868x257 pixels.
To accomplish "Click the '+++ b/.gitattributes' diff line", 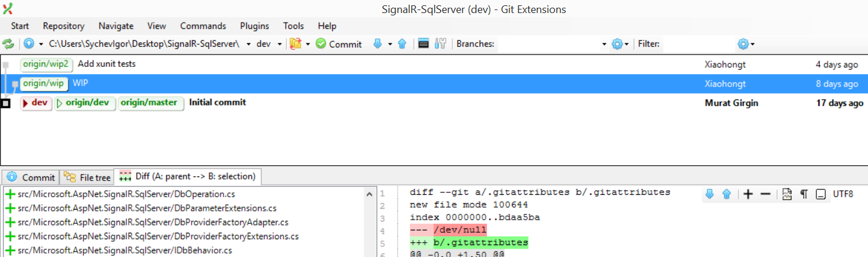I will point(468,243).
